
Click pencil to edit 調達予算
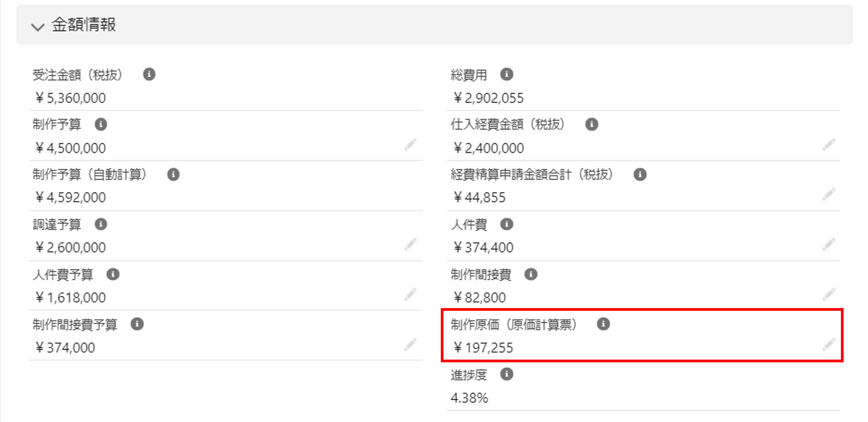(x=411, y=245)
